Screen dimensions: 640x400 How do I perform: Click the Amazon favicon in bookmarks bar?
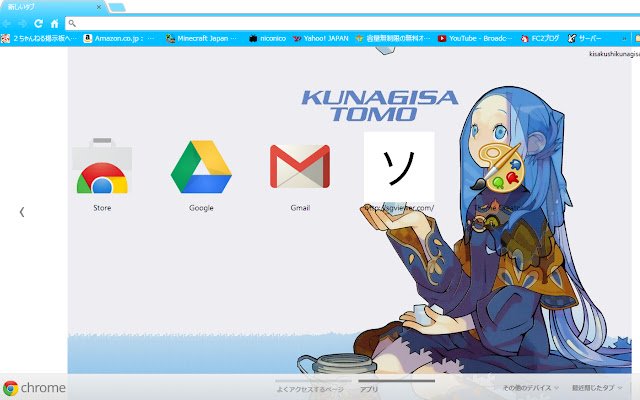point(87,38)
